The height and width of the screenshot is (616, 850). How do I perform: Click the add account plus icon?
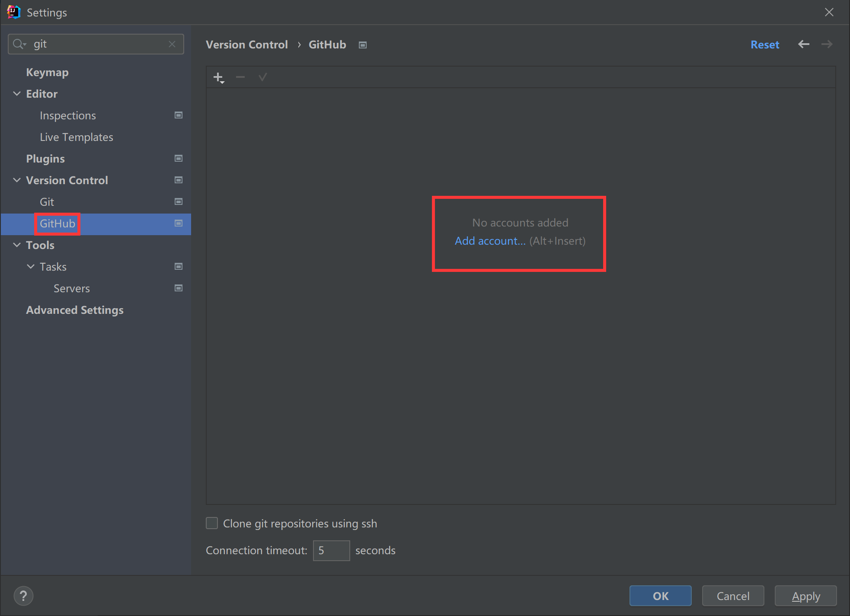pos(218,77)
